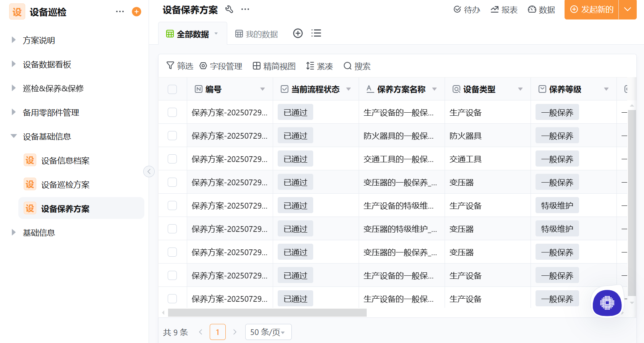The height and width of the screenshot is (343, 644).
Task: Go to the next page arrow
Action: pos(235,332)
